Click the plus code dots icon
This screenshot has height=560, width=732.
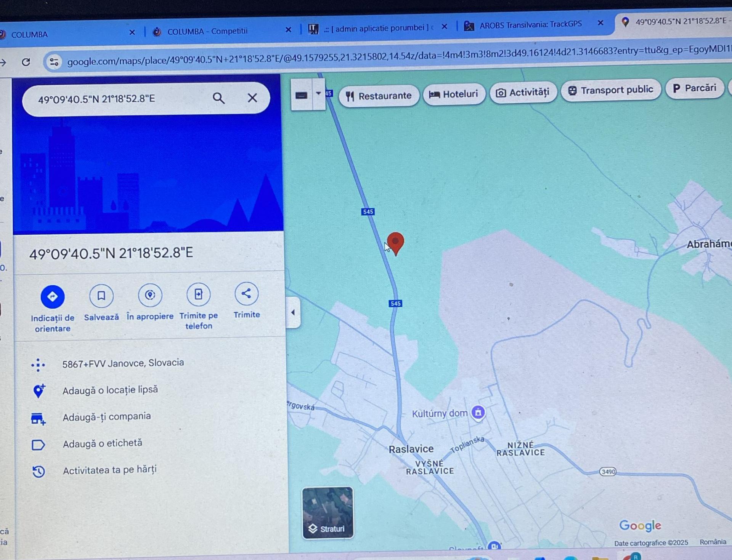click(x=38, y=365)
